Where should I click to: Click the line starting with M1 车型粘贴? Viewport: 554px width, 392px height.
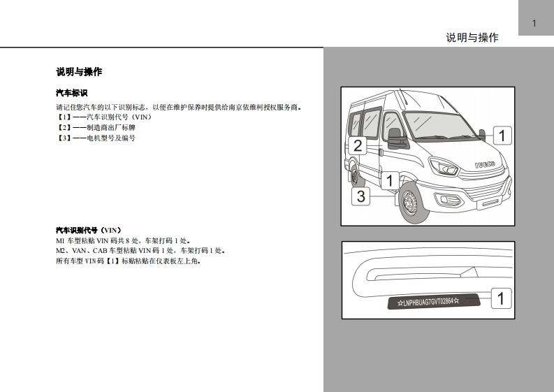(122, 240)
